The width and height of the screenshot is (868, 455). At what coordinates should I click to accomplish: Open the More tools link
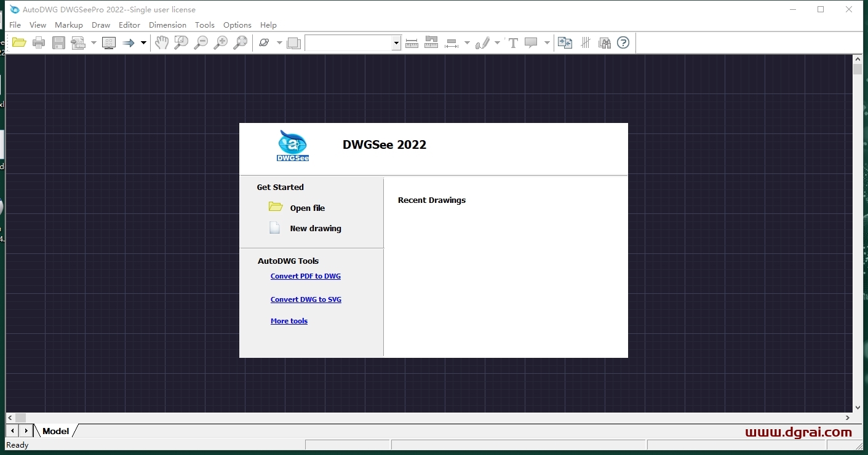click(289, 321)
